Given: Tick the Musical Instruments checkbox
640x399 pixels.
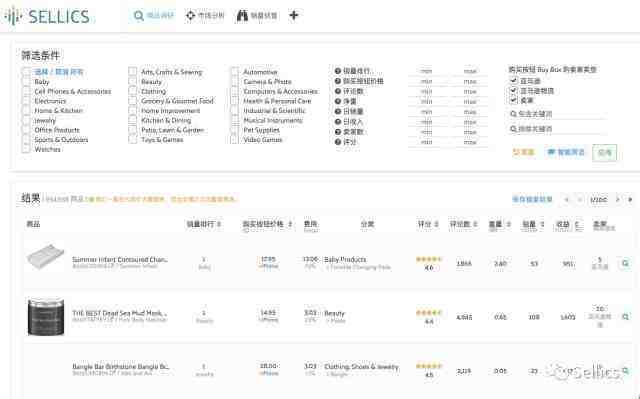Looking at the screenshot, I should point(234,120).
